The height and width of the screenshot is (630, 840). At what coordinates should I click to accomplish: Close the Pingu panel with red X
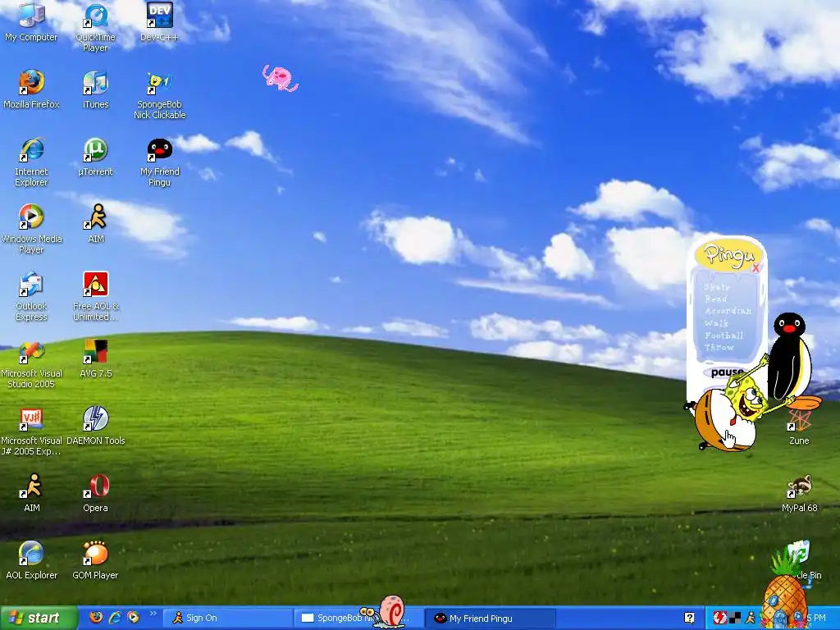pyautogui.click(x=756, y=268)
